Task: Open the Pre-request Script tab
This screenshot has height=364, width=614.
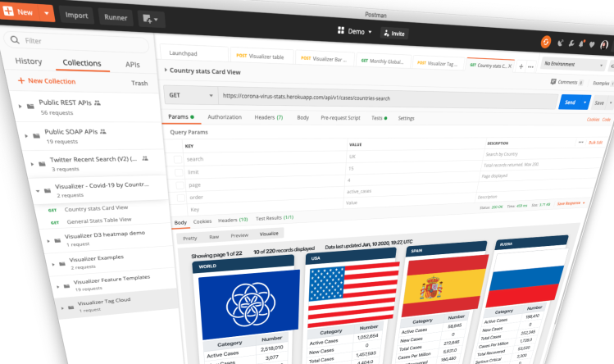Action: click(340, 117)
